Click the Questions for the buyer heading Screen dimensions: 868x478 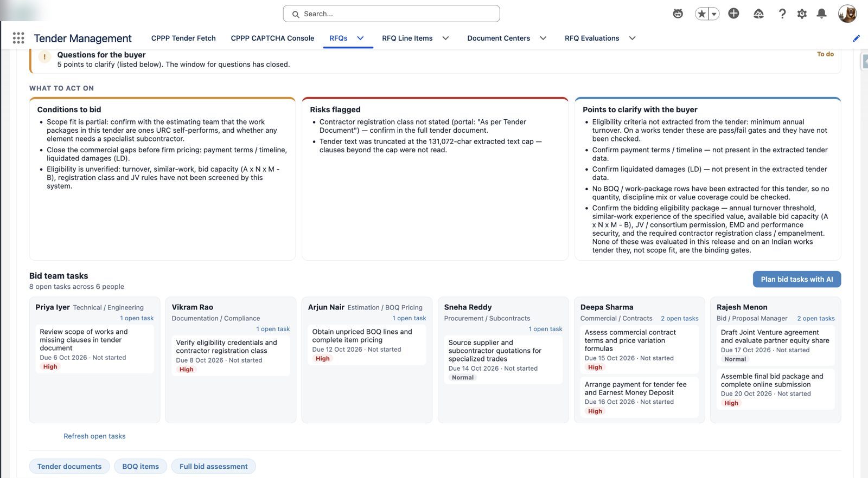tap(101, 55)
